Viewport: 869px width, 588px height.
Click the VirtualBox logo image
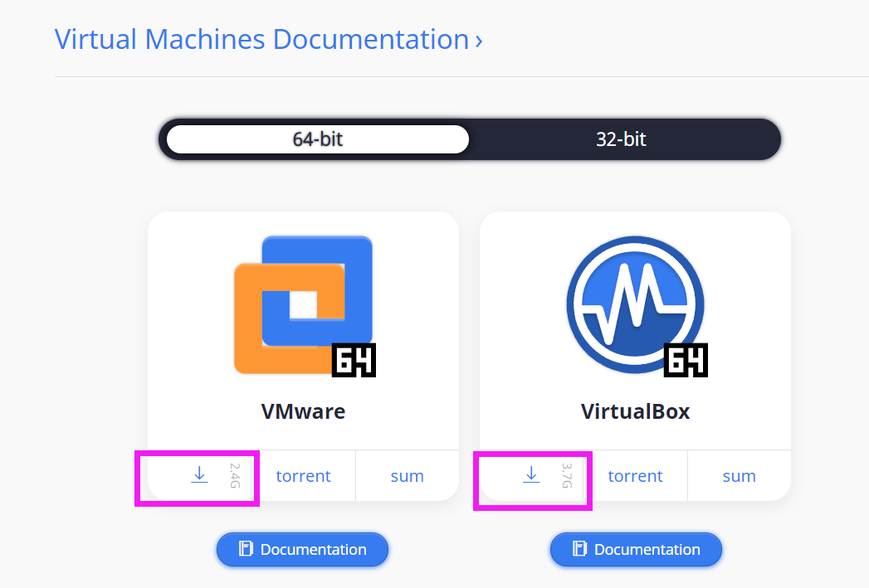637,306
